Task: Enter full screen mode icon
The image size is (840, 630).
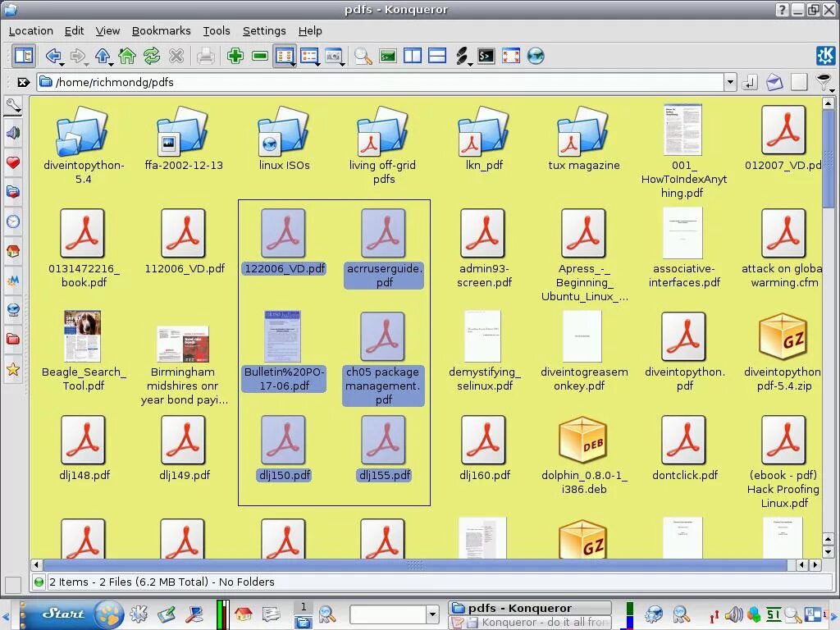Action: click(510, 56)
